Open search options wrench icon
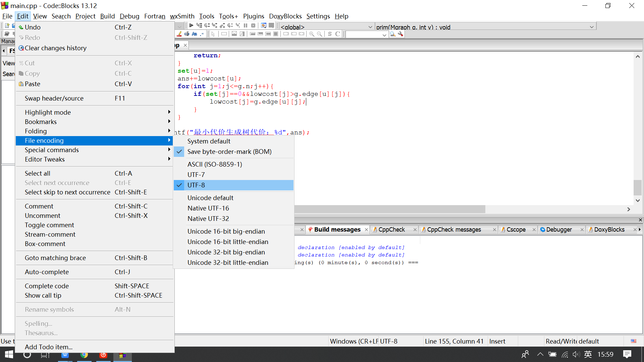 coord(400,34)
